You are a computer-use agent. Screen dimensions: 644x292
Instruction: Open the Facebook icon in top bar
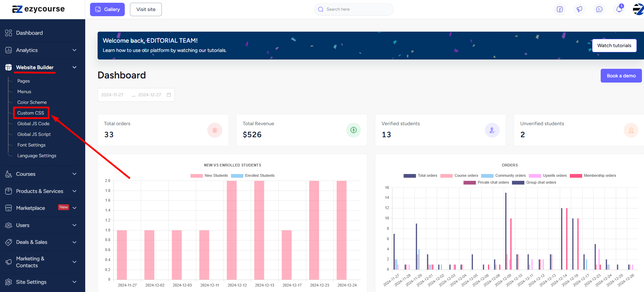tap(560, 9)
